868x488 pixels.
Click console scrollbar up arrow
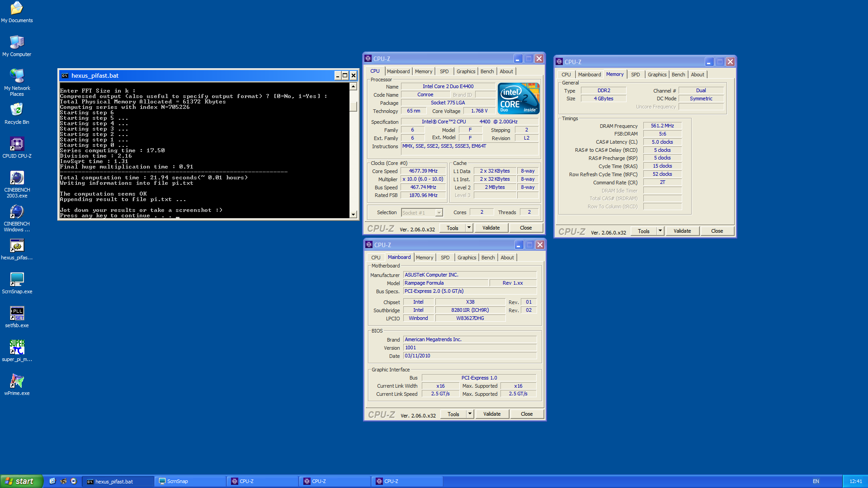click(353, 86)
